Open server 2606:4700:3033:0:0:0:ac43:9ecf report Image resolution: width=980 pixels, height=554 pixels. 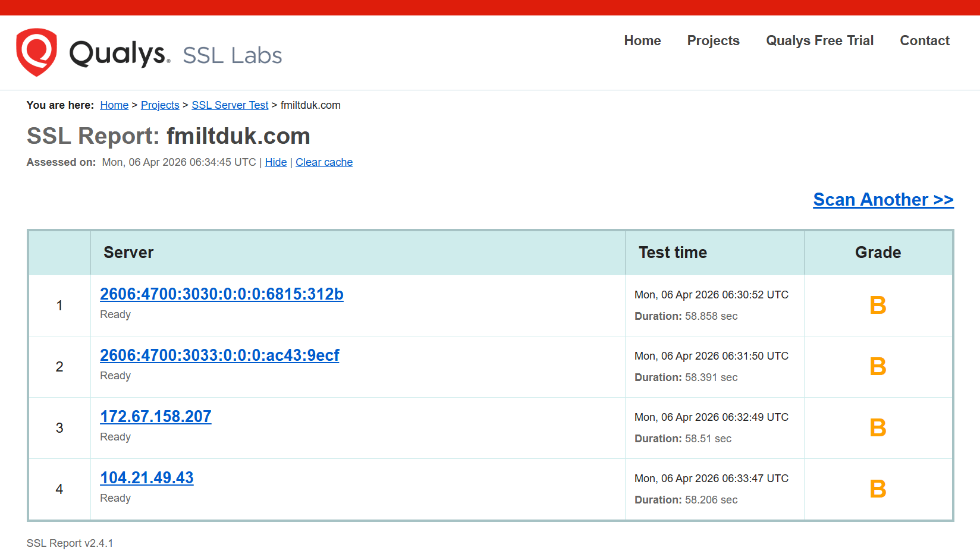[219, 355]
